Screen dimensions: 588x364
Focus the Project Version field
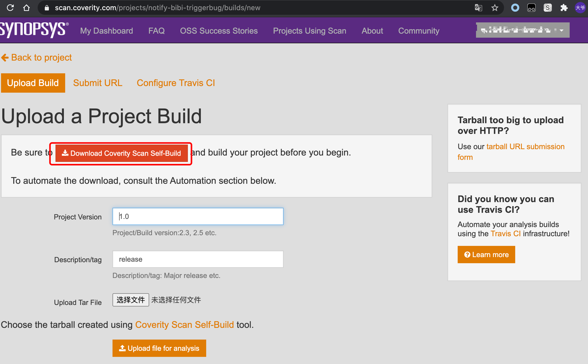click(198, 216)
